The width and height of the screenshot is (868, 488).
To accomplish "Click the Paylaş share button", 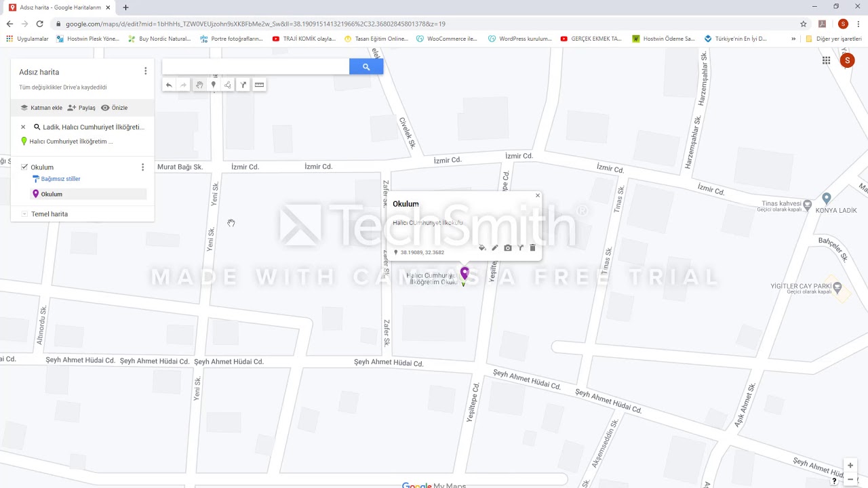I will click(x=81, y=108).
